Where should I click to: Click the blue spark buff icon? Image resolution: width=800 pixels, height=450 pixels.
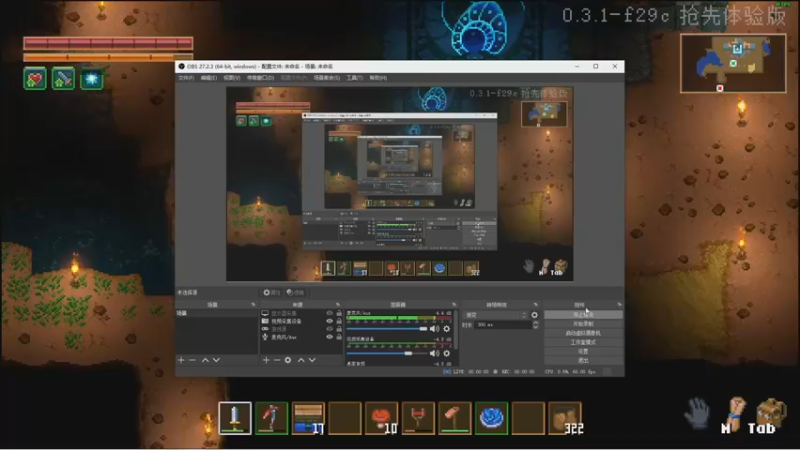tap(92, 79)
